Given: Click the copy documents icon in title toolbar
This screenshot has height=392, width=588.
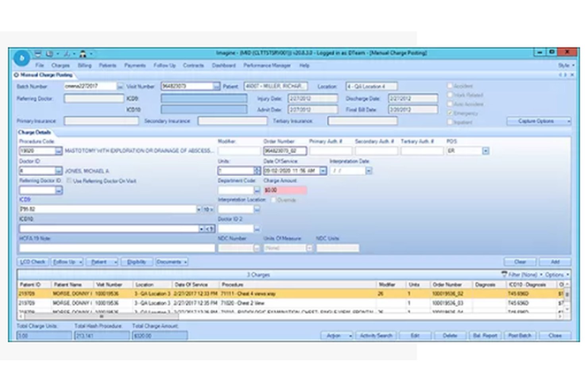Looking at the screenshot, I should [x=50, y=53].
